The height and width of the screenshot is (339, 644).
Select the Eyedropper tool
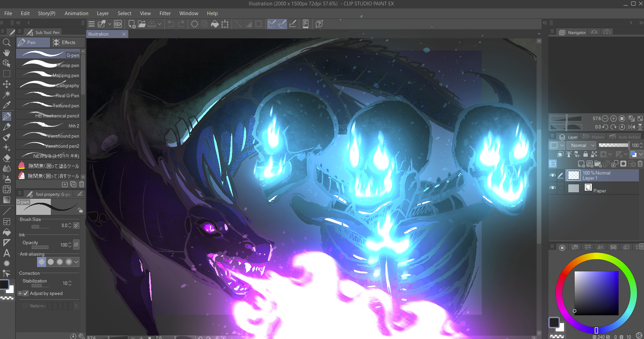point(6,105)
